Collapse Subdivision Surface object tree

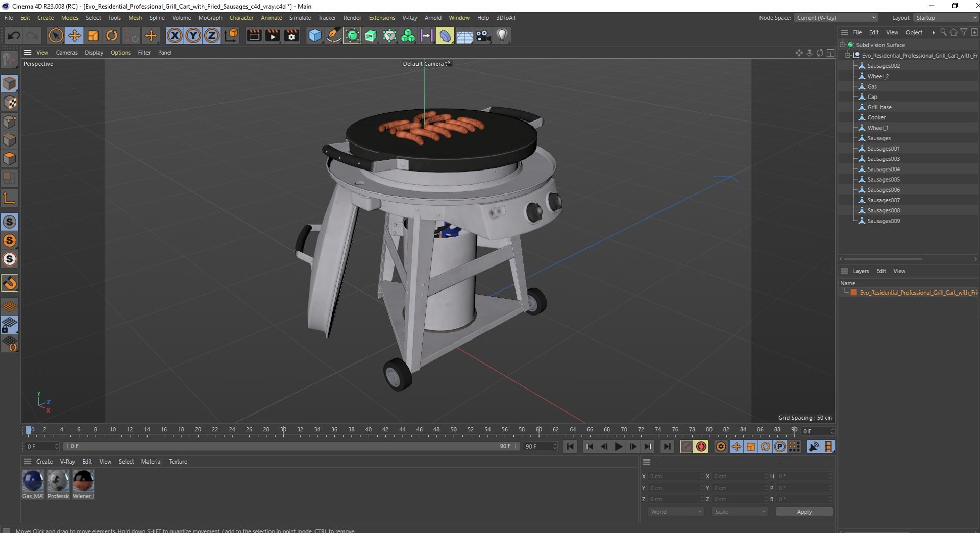842,45
